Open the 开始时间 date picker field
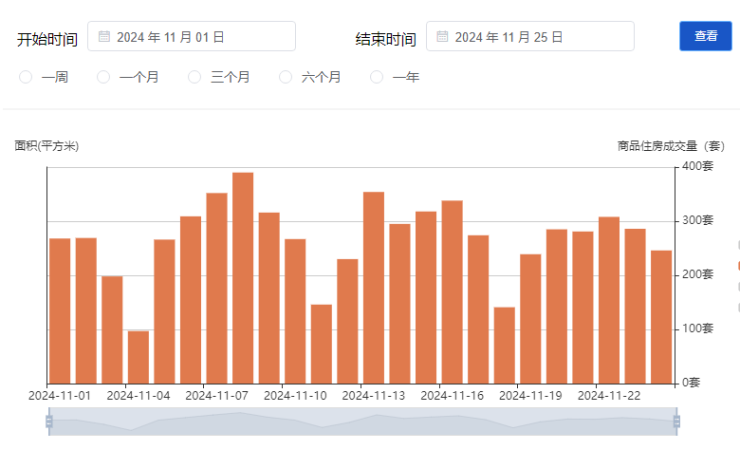This screenshot has width=740, height=450. (192, 37)
